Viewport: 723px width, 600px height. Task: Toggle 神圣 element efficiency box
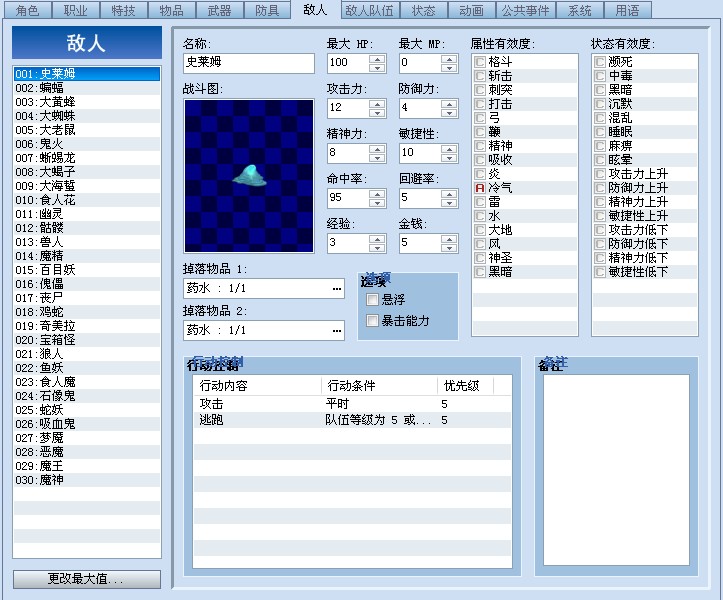click(x=480, y=258)
